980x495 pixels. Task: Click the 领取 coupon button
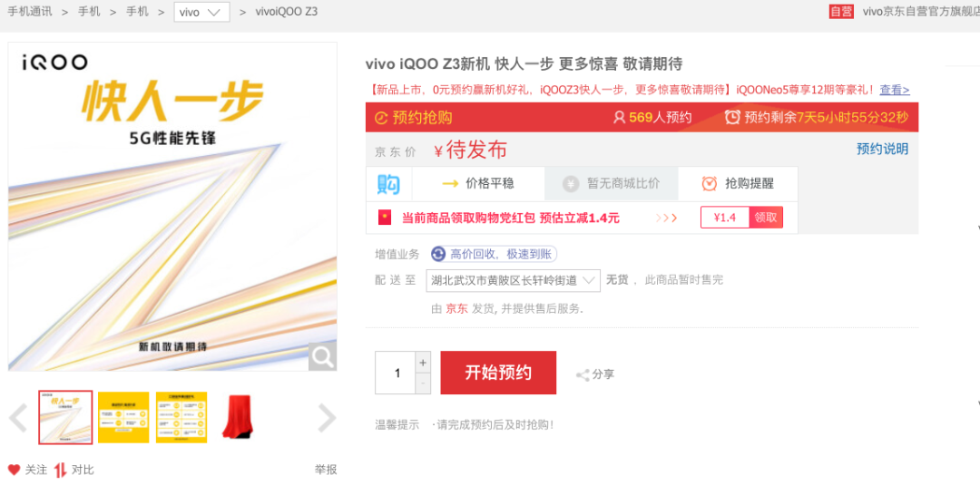pos(766,218)
